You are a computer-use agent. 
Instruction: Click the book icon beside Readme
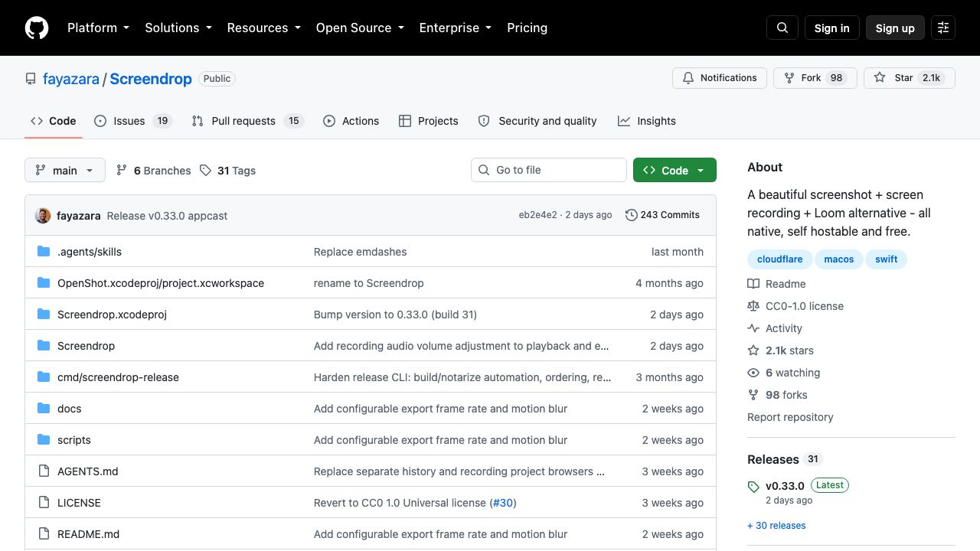pos(753,284)
